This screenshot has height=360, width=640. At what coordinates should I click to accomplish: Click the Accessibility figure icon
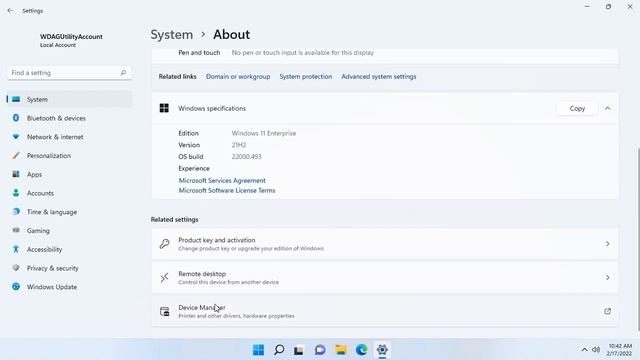[x=16, y=249]
